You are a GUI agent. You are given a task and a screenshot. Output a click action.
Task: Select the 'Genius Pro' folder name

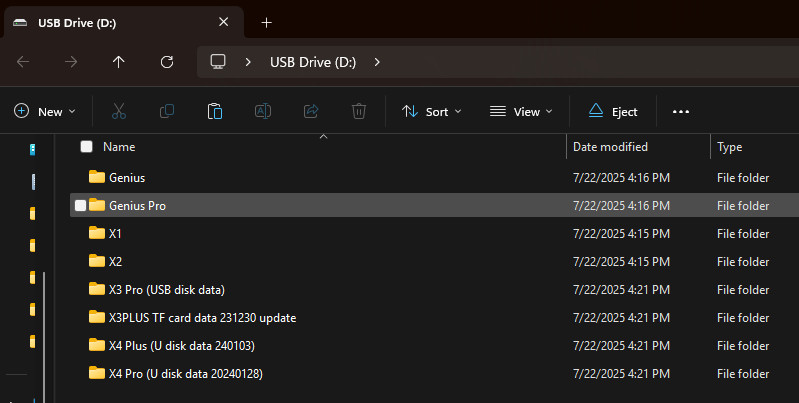tap(137, 206)
